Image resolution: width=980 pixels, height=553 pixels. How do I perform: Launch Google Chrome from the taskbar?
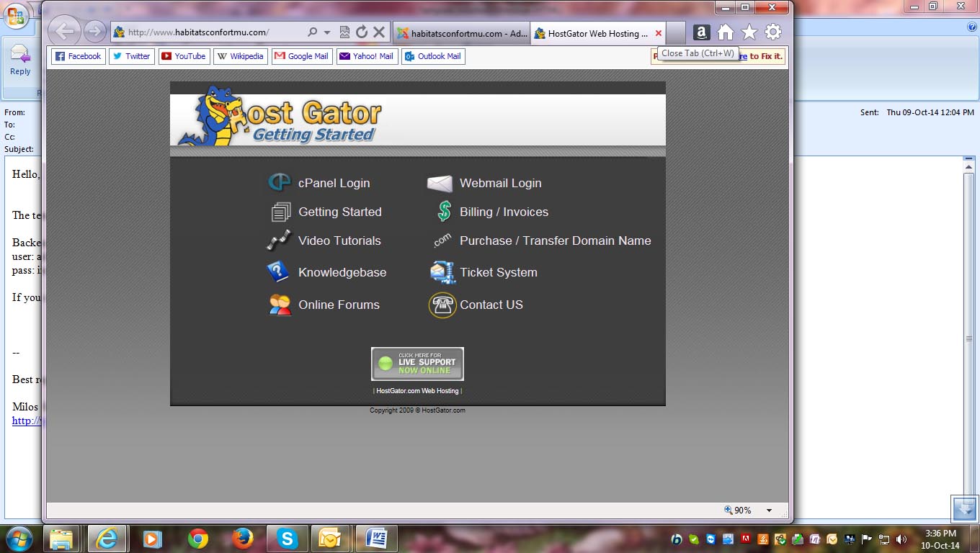pyautogui.click(x=197, y=539)
